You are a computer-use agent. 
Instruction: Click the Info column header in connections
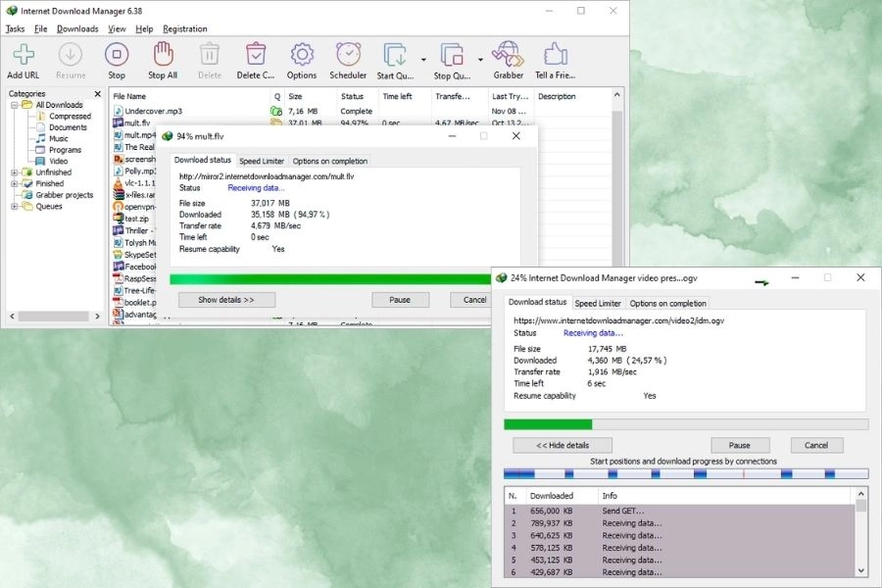[725, 496]
